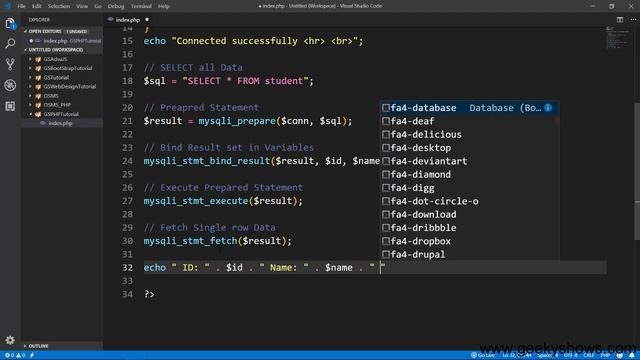Image resolution: width=640 pixels, height=360 pixels.
Task: Choose fa4-deviantart from suggestion list
Action: pyautogui.click(x=469, y=161)
